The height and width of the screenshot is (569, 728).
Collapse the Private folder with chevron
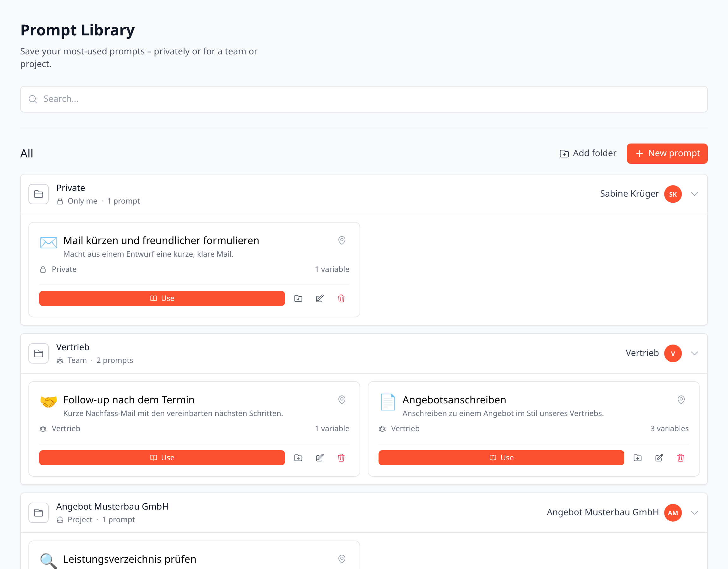point(694,194)
